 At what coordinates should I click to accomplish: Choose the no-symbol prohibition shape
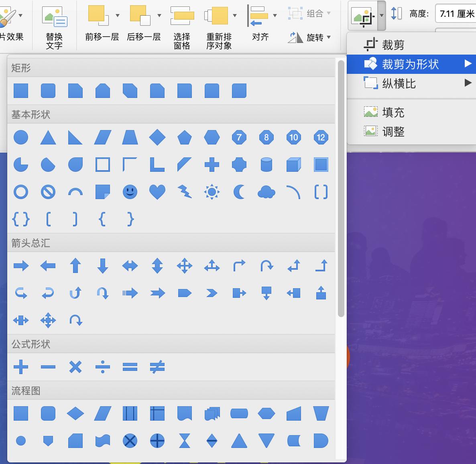(x=48, y=192)
